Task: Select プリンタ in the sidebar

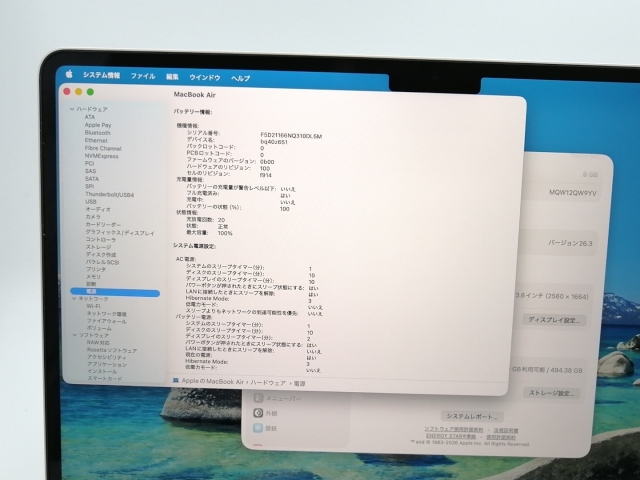Action: pos(96,269)
